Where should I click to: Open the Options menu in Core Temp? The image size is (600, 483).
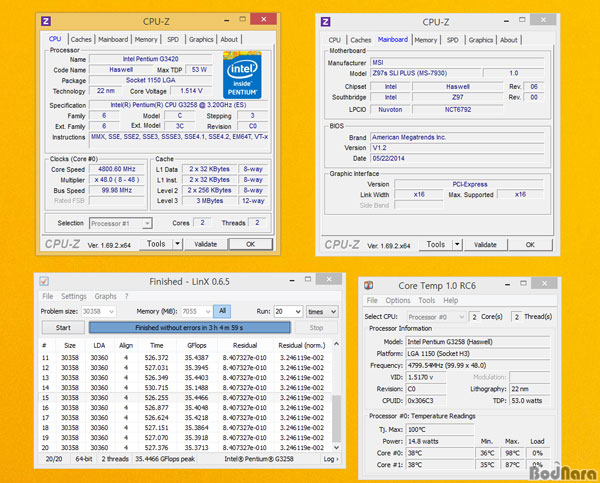pos(398,300)
